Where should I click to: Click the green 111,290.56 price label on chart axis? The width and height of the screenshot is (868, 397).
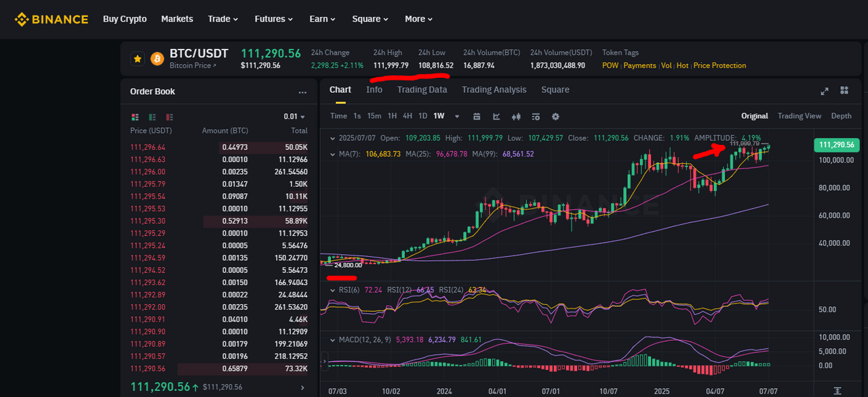pyautogui.click(x=837, y=145)
